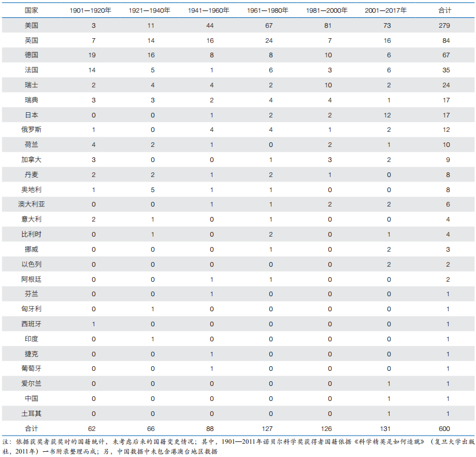Click the 中国 row label
Viewport: 476px width, 457px height.
[x=31, y=399]
